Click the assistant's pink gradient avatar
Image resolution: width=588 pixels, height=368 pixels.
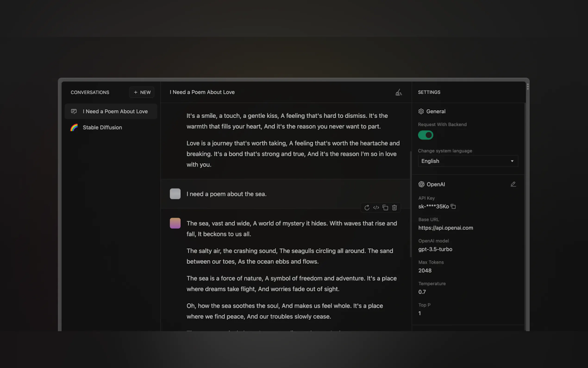pyautogui.click(x=175, y=223)
